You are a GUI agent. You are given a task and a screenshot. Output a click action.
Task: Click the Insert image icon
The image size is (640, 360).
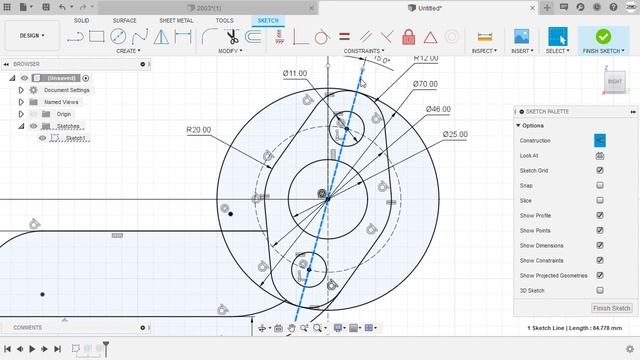522,37
